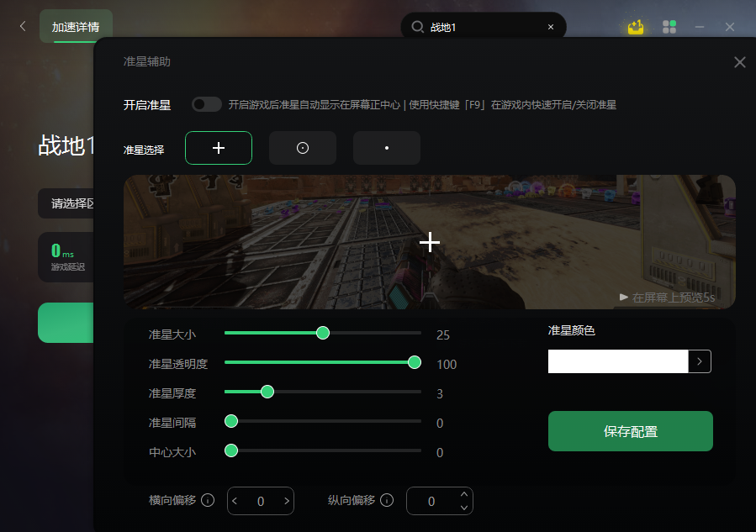Click the 纵向偏移 value field
Screen dimensions: 756x532
440,501
